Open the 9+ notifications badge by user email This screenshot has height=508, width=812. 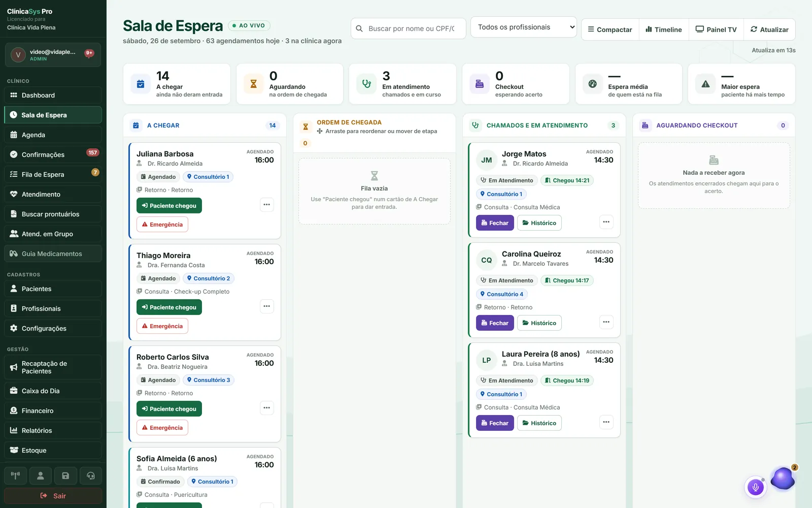coord(89,53)
